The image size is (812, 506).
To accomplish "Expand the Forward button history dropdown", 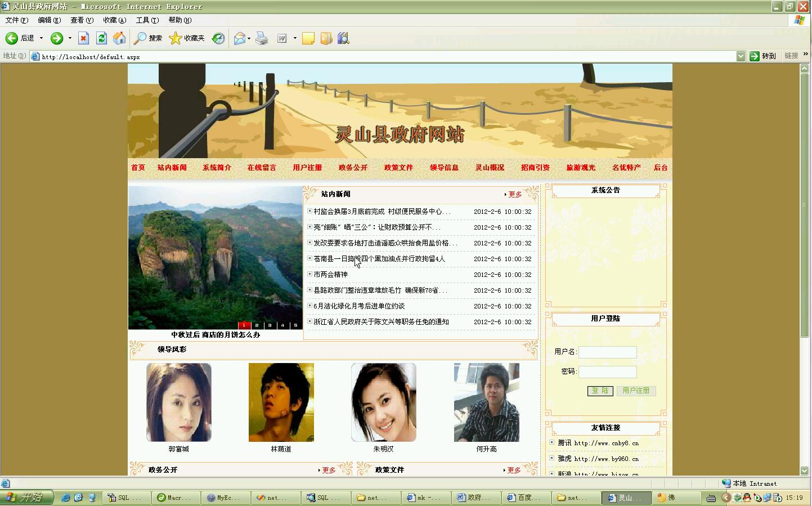I will pyautogui.click(x=70, y=38).
